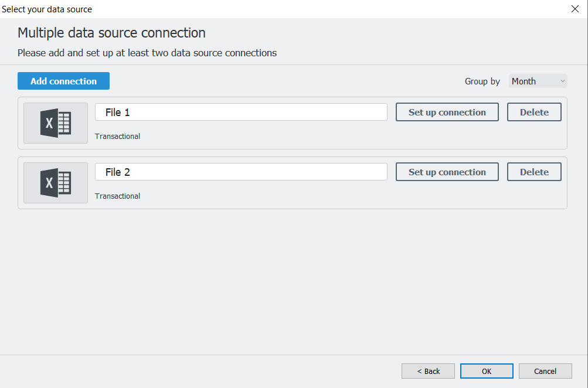Focus the File 2 name field

coord(241,172)
